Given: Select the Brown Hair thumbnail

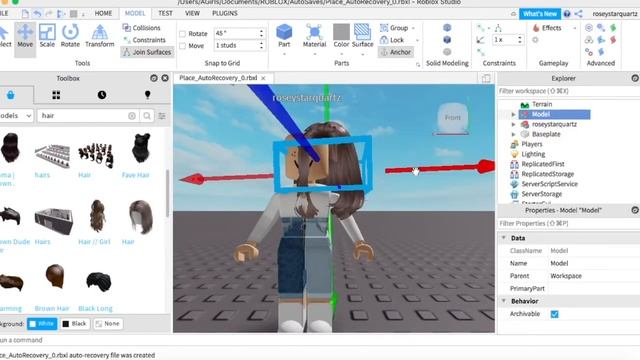Looking at the screenshot, I should click(x=54, y=277).
